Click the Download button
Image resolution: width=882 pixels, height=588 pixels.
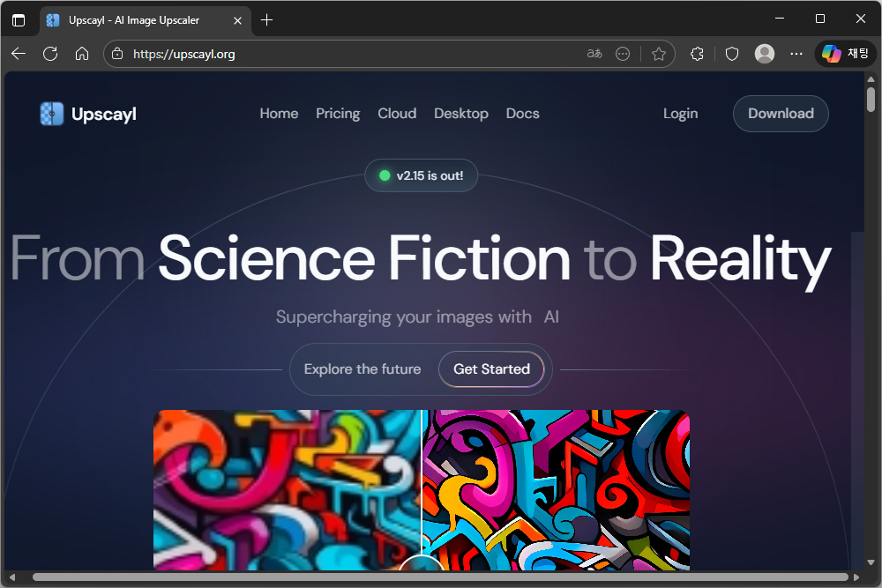[781, 114]
